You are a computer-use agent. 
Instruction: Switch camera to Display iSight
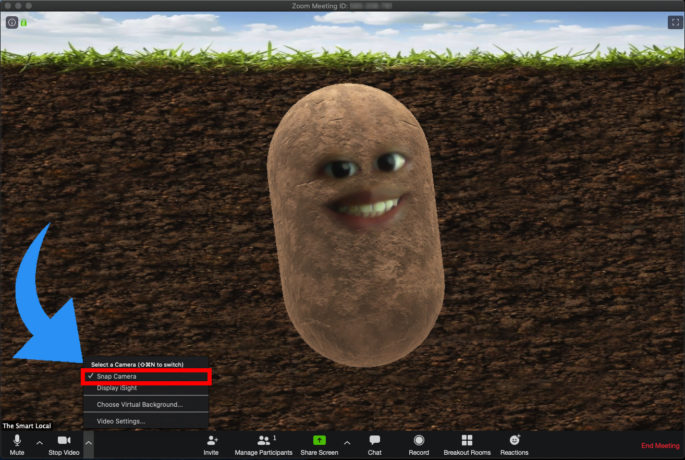tap(116, 388)
